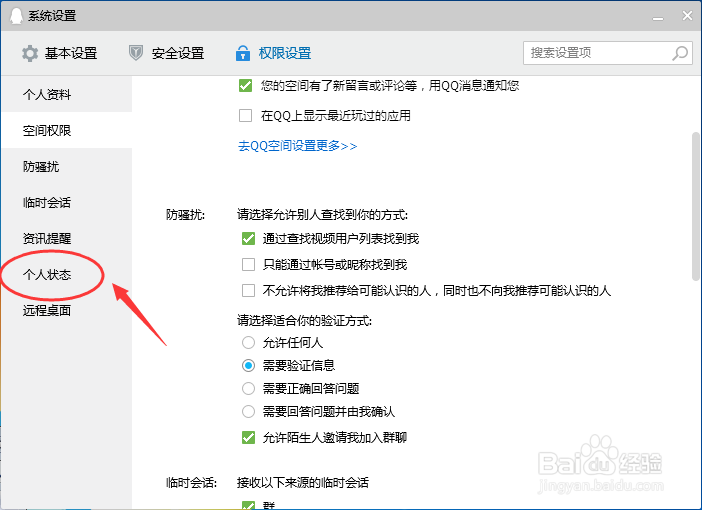Select the 权限设置 tab

[274, 53]
